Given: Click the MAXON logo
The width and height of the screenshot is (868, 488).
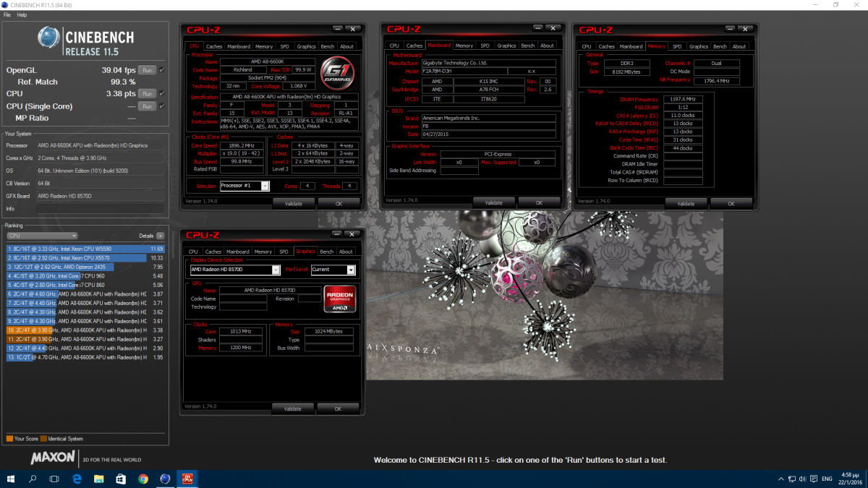Looking at the screenshot, I should [x=52, y=458].
